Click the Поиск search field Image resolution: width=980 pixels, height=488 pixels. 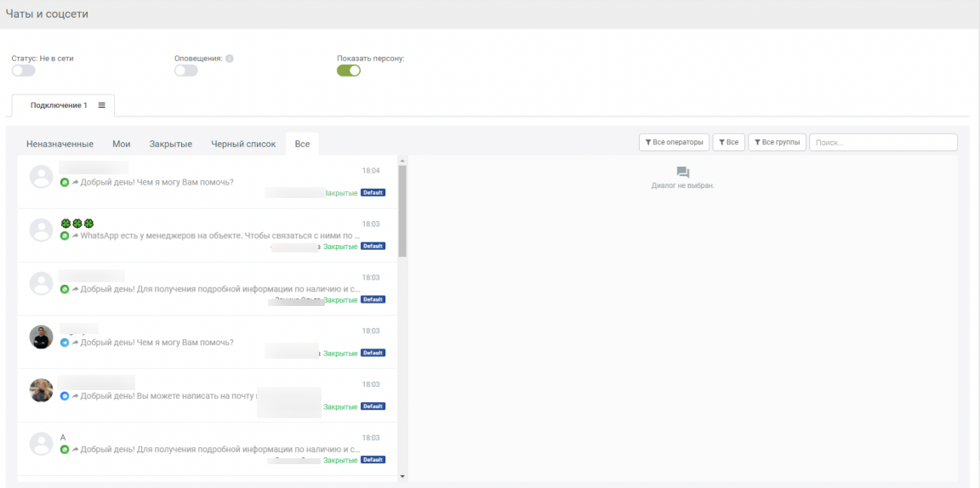click(882, 142)
